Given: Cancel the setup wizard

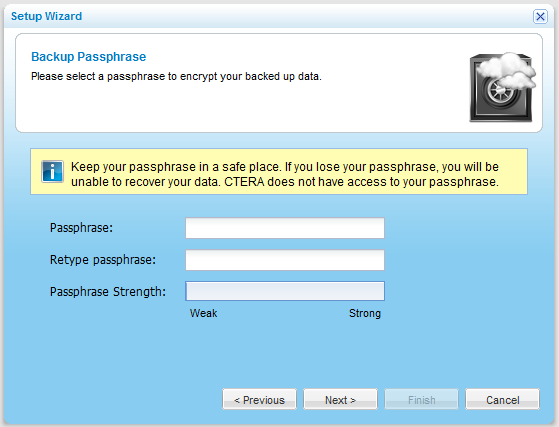Looking at the screenshot, I should 502,400.
